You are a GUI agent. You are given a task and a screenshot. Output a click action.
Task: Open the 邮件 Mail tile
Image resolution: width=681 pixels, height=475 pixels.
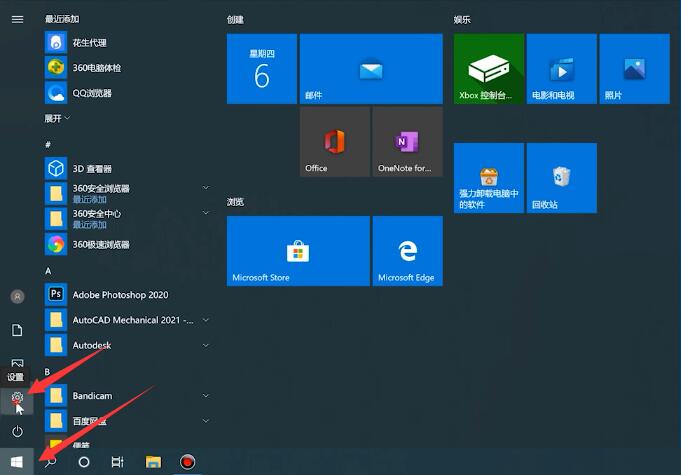pos(371,69)
